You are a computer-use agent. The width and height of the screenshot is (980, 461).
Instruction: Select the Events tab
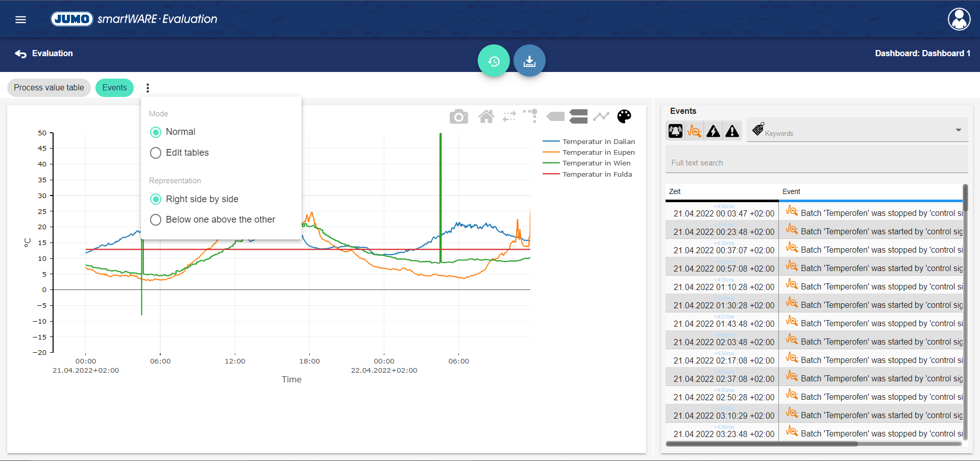(x=114, y=88)
